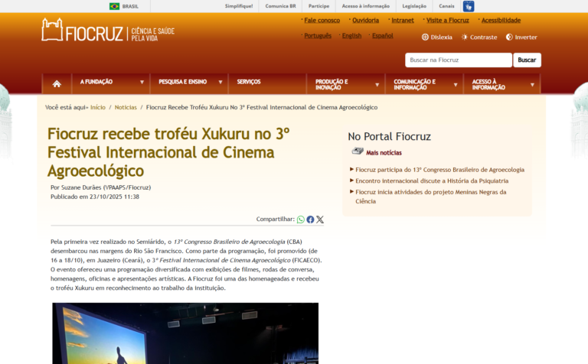Toggle Inverter colors mode

521,37
